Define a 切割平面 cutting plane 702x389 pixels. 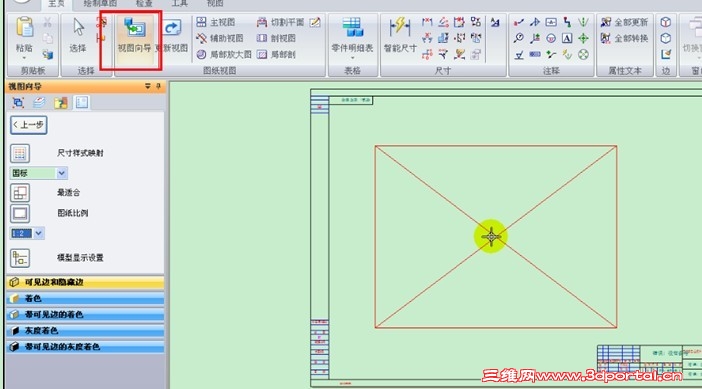tap(281, 22)
